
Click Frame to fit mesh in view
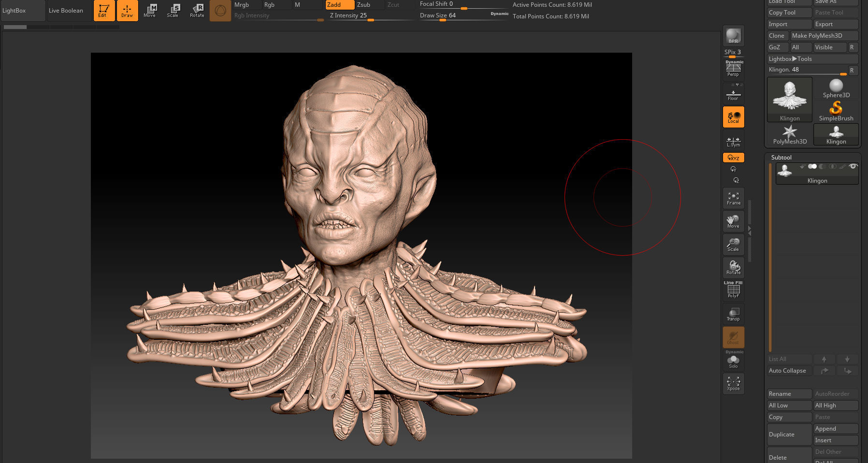coord(733,198)
